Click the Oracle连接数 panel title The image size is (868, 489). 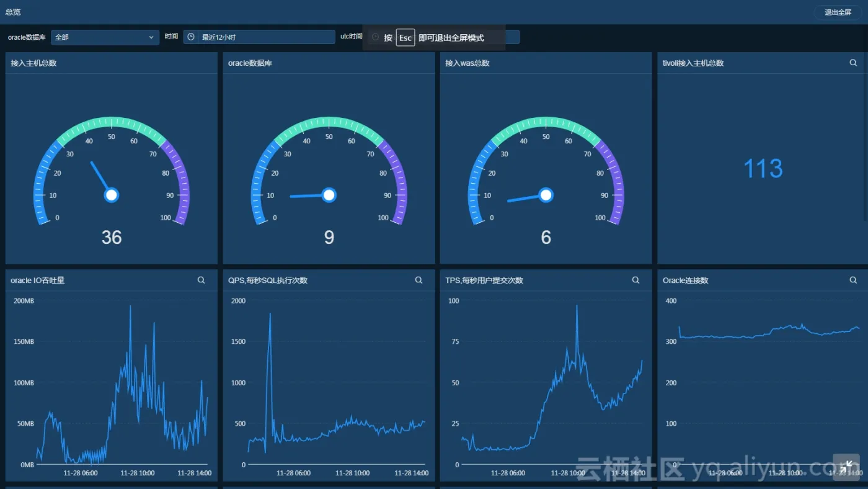[686, 280]
